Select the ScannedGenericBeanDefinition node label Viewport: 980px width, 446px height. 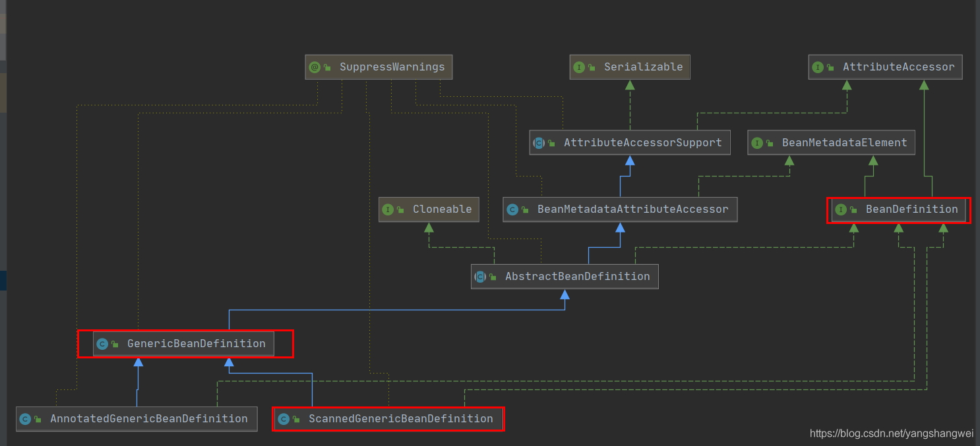click(400, 419)
